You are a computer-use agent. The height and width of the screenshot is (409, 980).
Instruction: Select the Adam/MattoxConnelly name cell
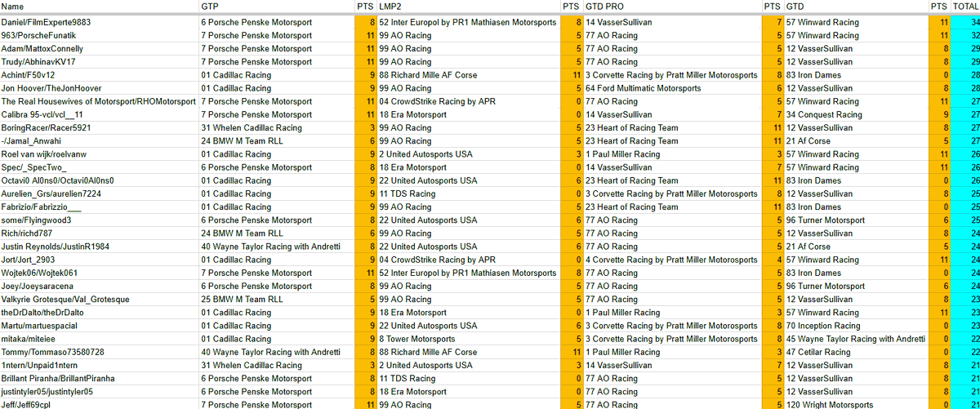click(100, 49)
